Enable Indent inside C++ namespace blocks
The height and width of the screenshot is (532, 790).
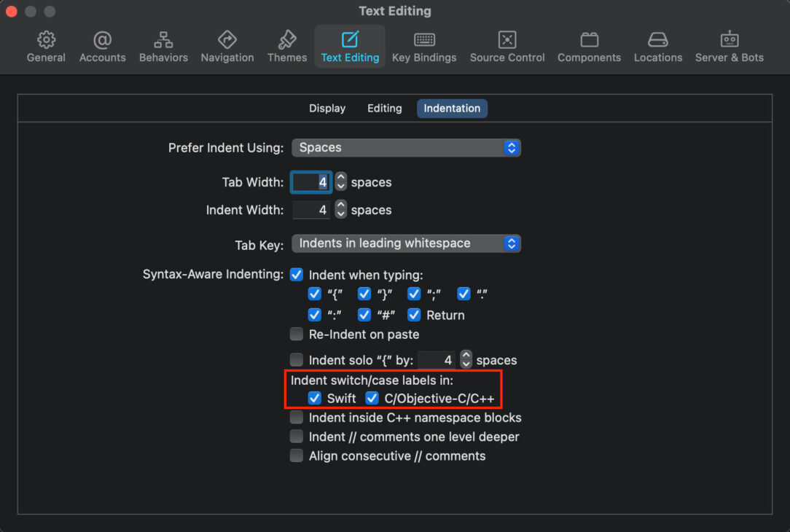(296, 417)
